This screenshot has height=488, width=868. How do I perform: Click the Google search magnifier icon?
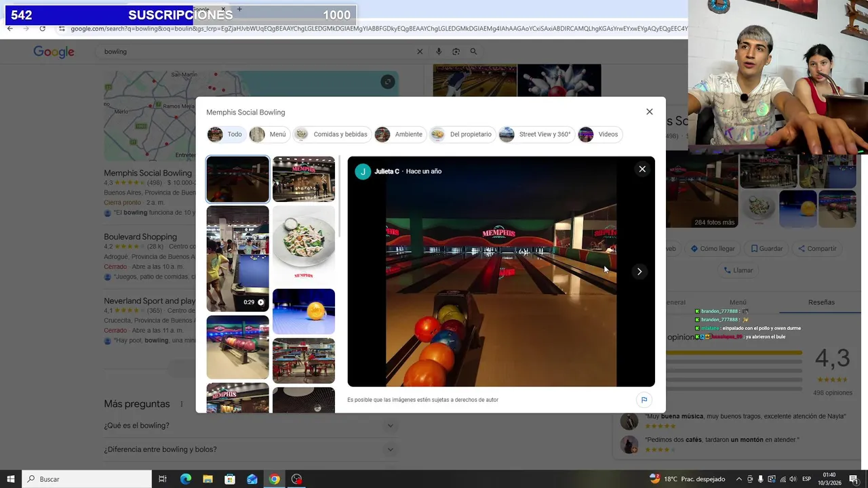point(473,52)
